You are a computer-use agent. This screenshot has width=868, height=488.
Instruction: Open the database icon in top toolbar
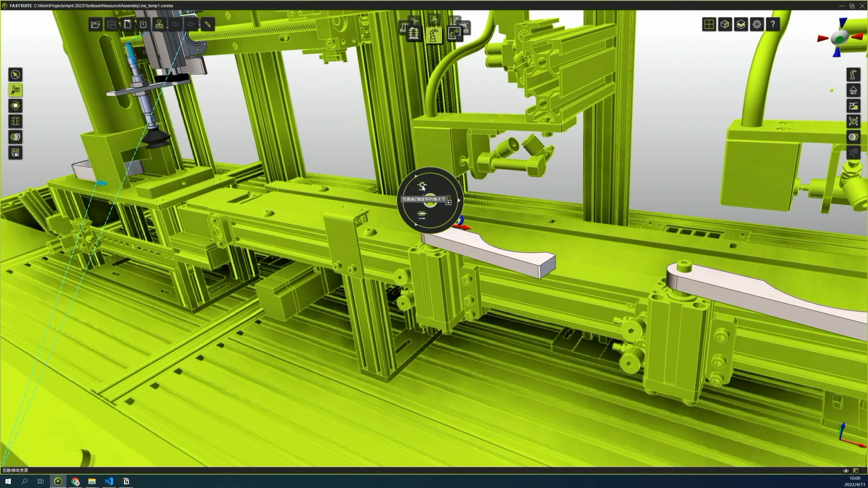coord(111,24)
